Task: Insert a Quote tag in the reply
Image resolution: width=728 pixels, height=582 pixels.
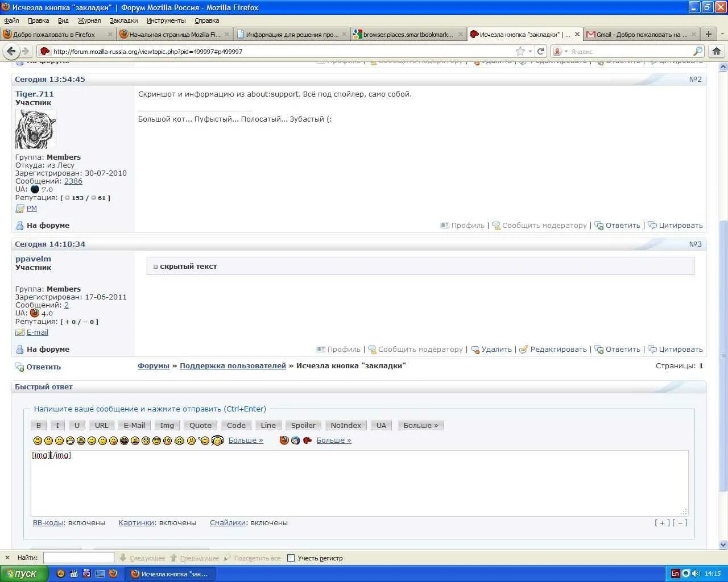Action: click(200, 425)
